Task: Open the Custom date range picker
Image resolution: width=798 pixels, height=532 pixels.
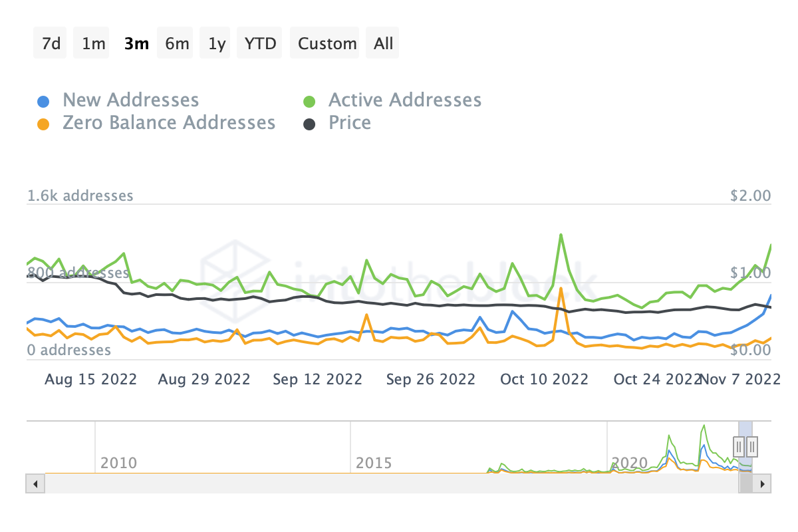Action: (327, 44)
